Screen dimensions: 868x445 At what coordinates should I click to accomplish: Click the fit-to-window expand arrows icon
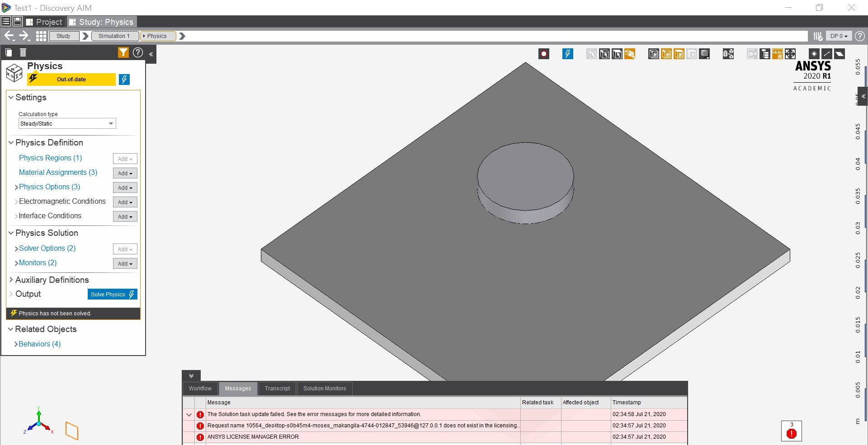(x=790, y=54)
